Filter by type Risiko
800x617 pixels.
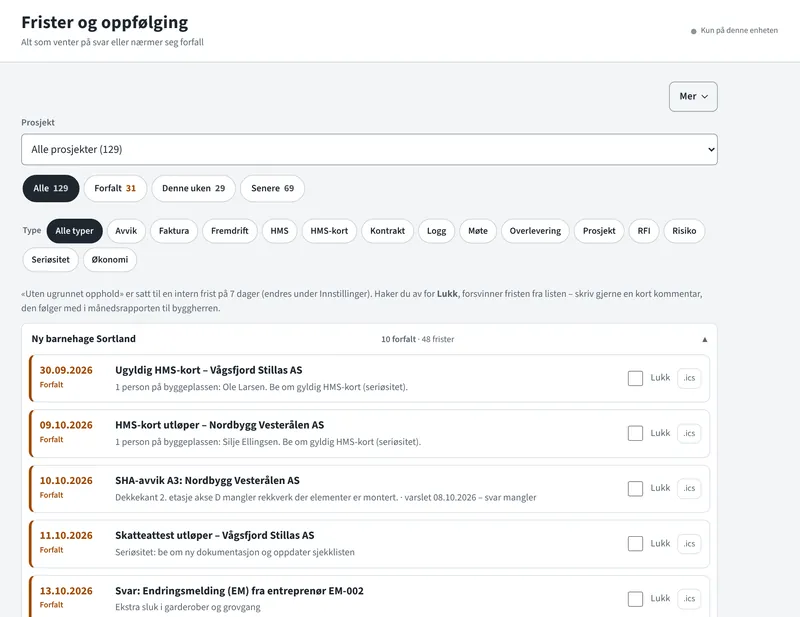(x=684, y=231)
